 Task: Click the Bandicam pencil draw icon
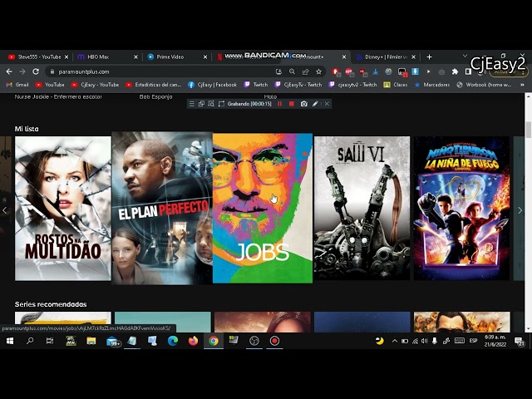[315, 104]
